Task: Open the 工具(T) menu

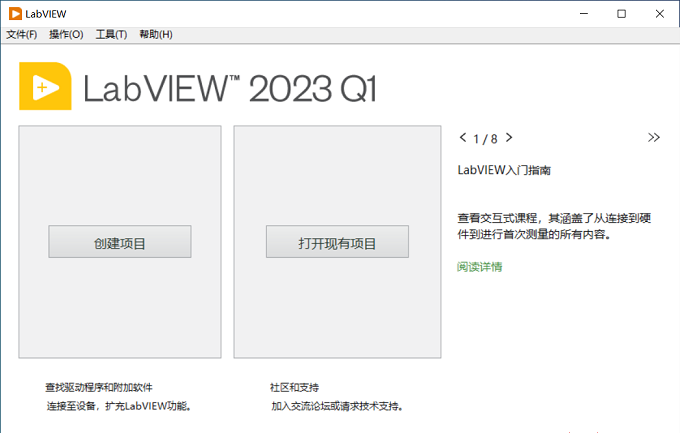Action: tap(111, 34)
